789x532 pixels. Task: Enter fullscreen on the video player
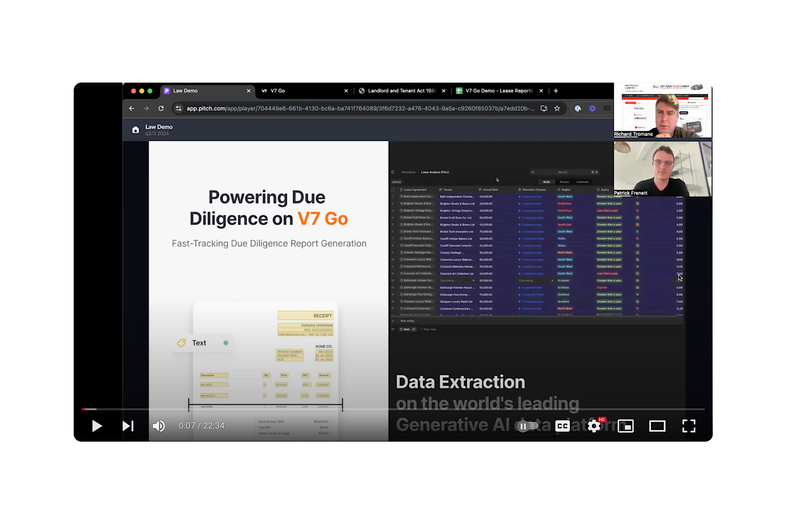tap(689, 426)
